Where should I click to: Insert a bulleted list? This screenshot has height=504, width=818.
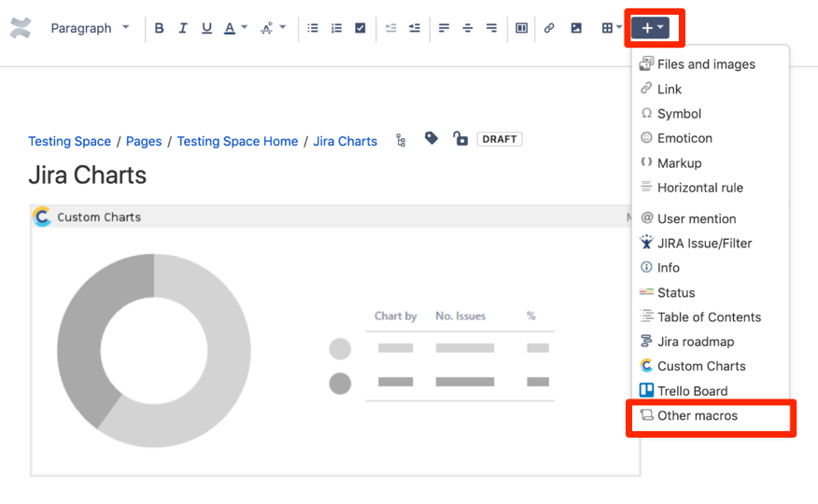coord(313,28)
